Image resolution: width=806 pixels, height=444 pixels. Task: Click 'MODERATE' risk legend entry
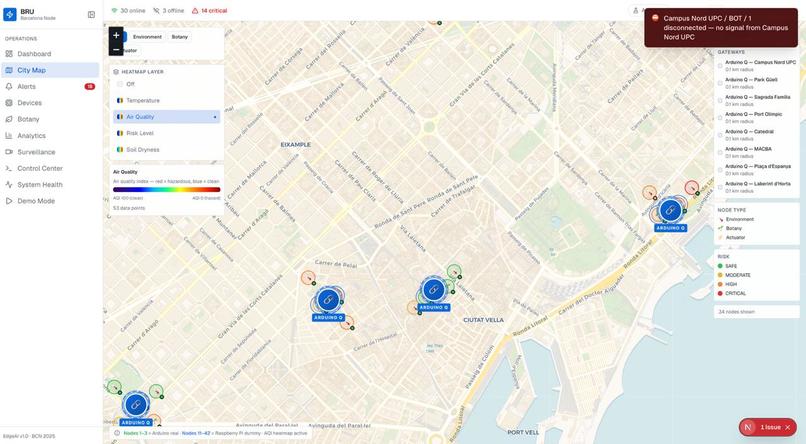coord(738,275)
